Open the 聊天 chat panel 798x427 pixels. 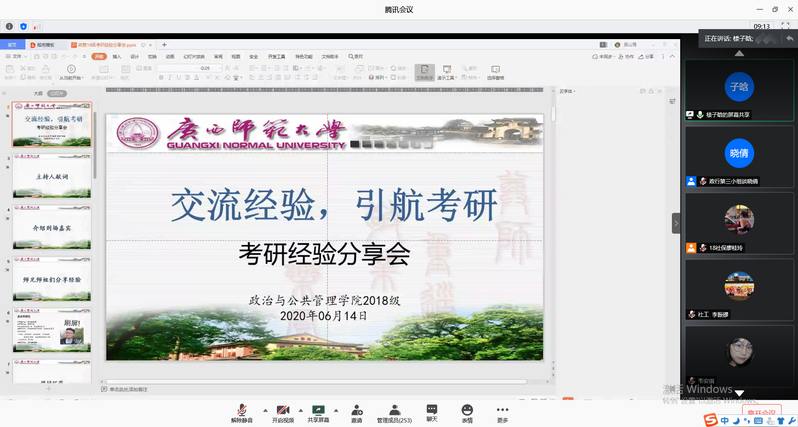tap(432, 413)
